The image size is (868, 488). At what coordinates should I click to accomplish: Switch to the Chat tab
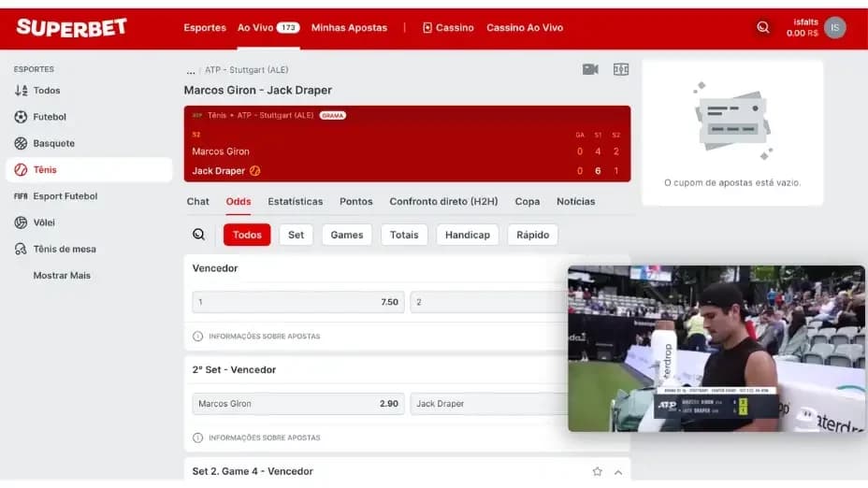197,201
